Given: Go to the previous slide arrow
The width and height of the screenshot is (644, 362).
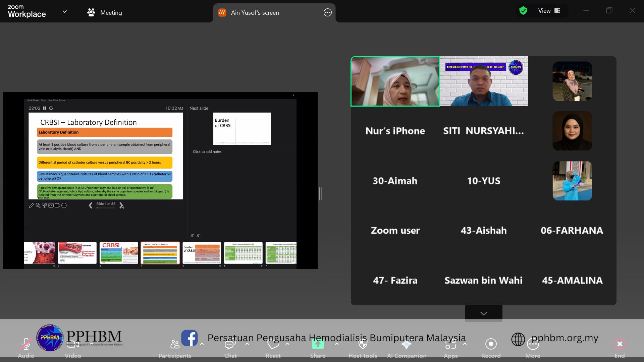Looking at the screenshot, I should click(90, 205).
